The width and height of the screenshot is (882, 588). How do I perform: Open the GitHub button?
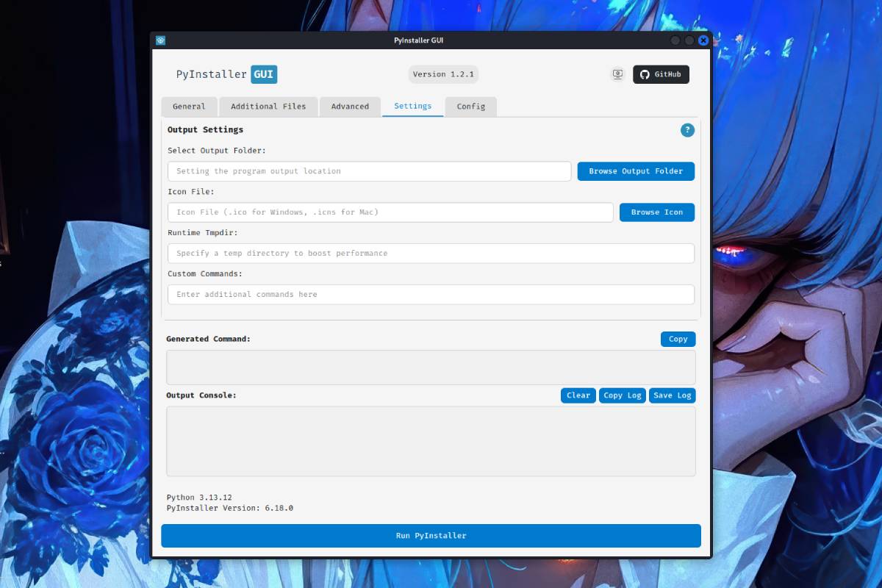[x=661, y=74]
